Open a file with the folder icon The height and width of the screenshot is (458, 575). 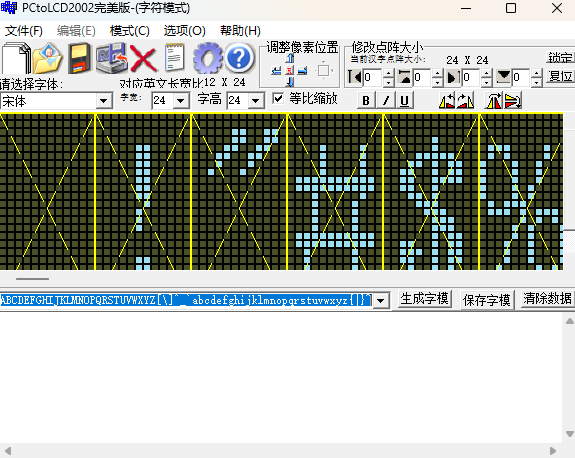(48, 58)
